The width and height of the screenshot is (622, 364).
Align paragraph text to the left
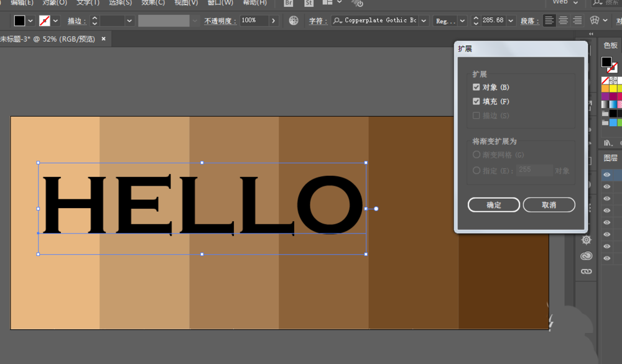(549, 20)
